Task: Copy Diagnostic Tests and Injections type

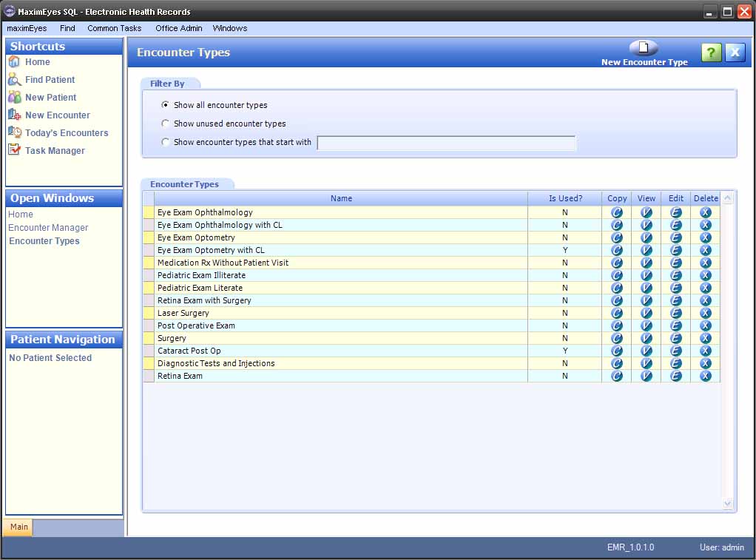Action: pos(617,363)
